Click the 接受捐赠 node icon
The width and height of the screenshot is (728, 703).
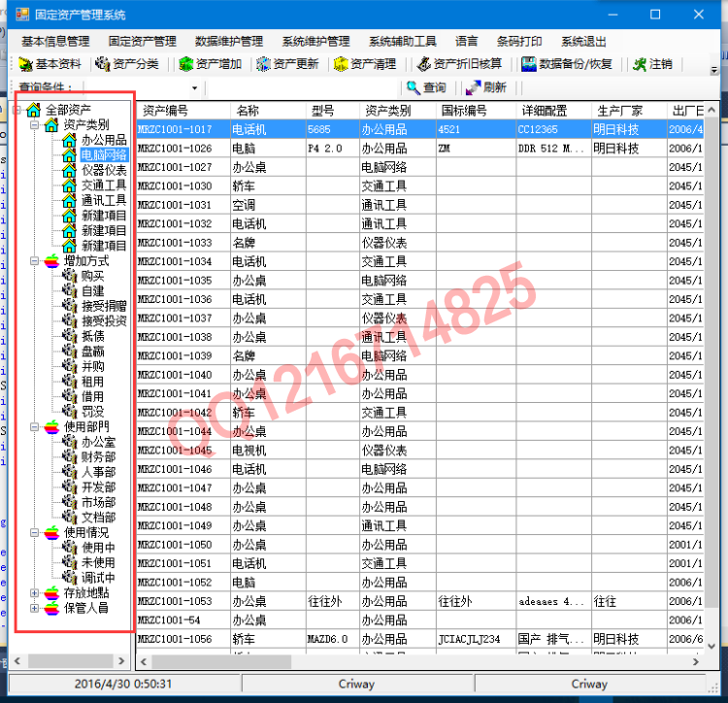click(x=70, y=306)
